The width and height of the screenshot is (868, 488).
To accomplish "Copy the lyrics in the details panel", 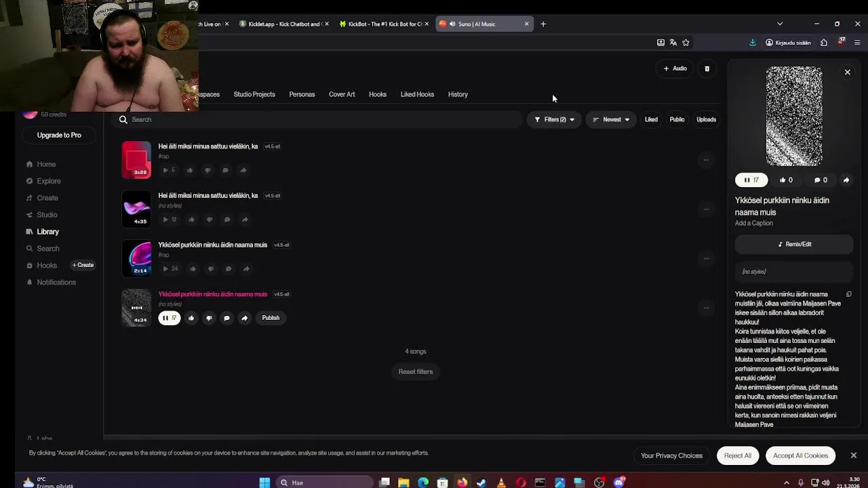I will coord(848,294).
